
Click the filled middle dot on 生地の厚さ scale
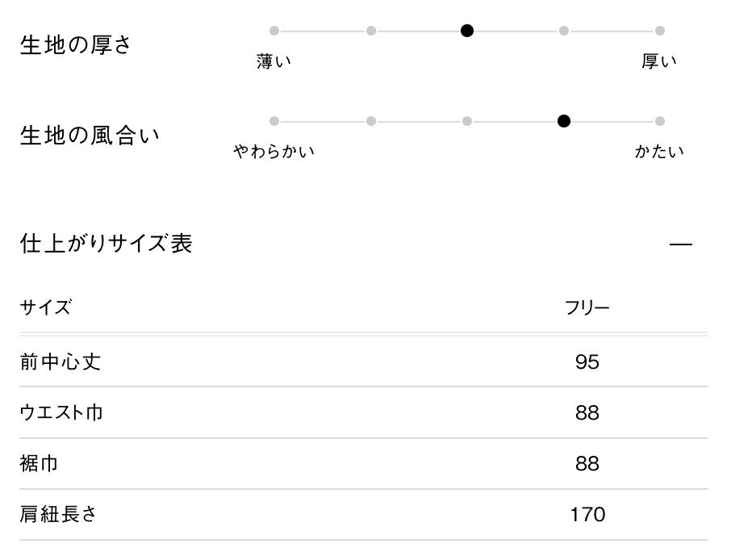tap(467, 31)
